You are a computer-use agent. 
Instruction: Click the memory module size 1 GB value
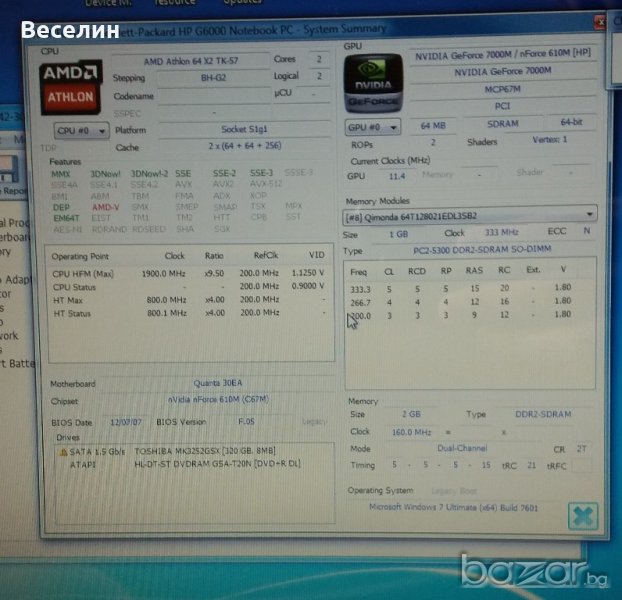coord(399,234)
